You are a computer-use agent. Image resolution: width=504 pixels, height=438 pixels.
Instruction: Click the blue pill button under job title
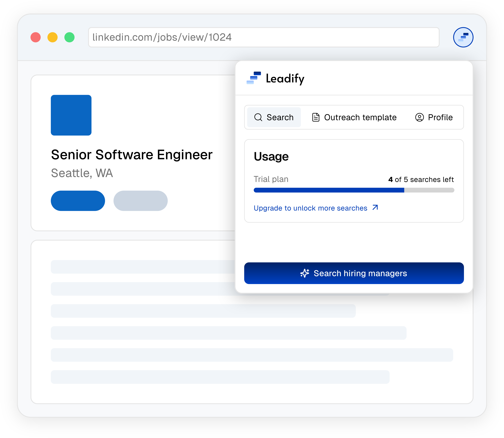click(78, 201)
